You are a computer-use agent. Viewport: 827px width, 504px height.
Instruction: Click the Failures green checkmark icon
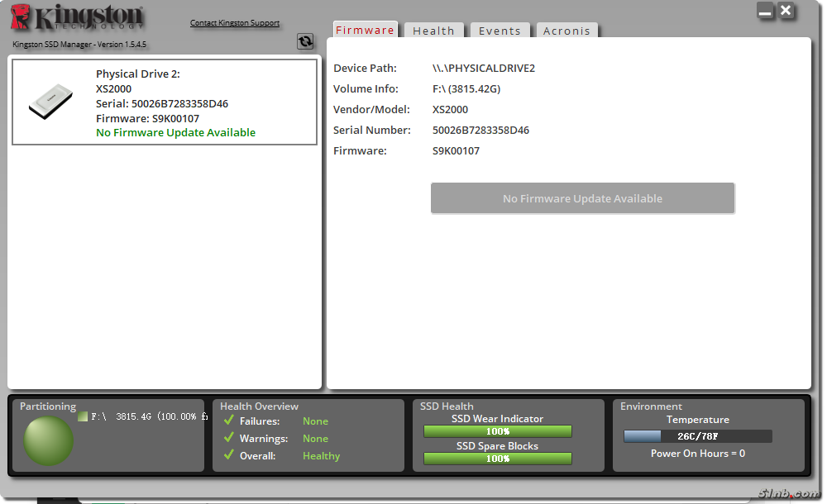click(x=228, y=421)
